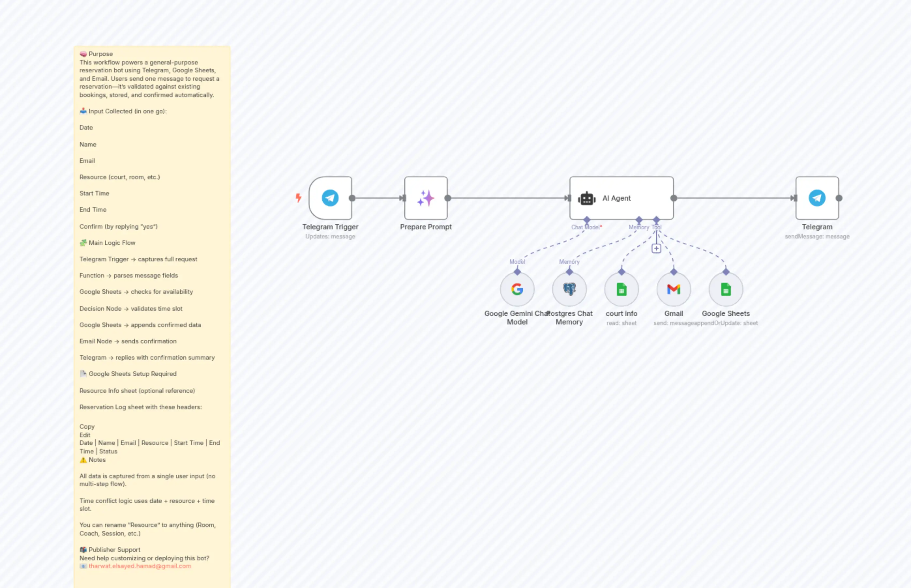Click the Google Gemini Chat Model icon

[517, 289]
